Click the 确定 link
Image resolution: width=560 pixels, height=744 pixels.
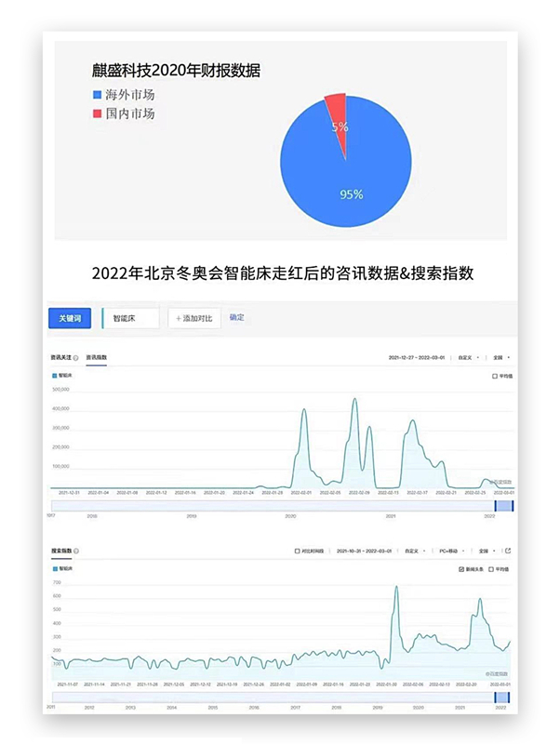click(237, 317)
